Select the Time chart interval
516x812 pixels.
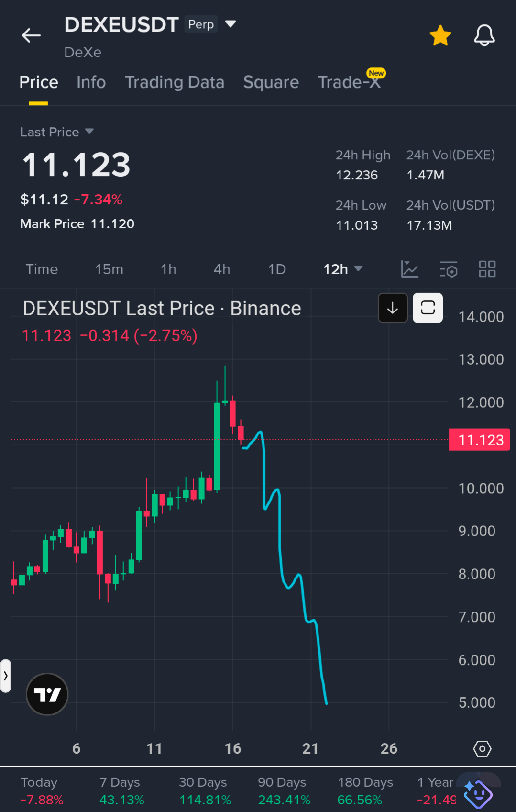pos(42,269)
